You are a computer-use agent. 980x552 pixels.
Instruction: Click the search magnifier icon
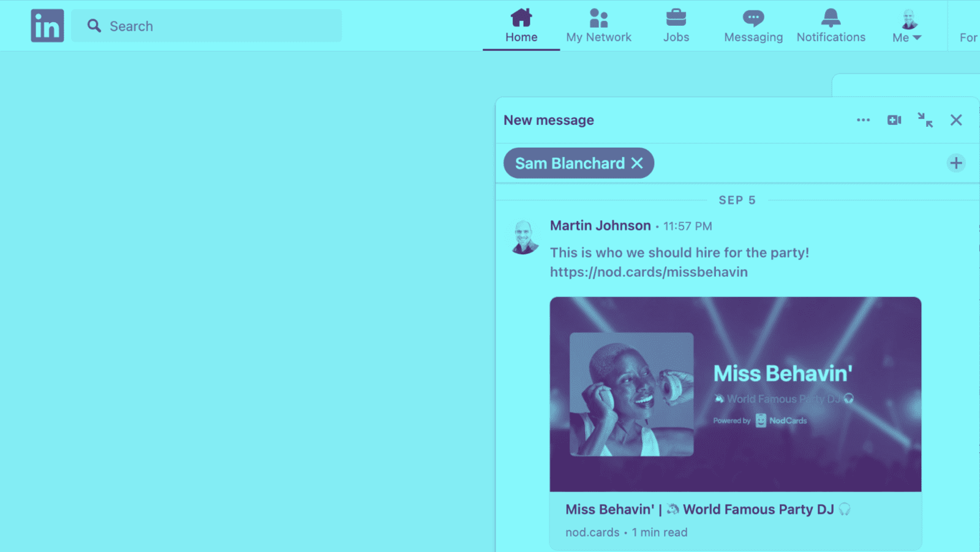(94, 26)
